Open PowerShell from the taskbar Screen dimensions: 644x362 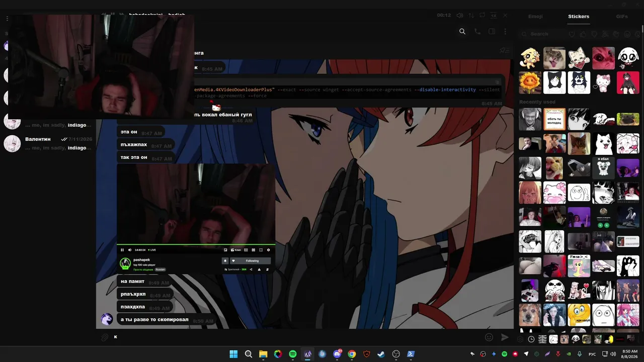pos(411,354)
